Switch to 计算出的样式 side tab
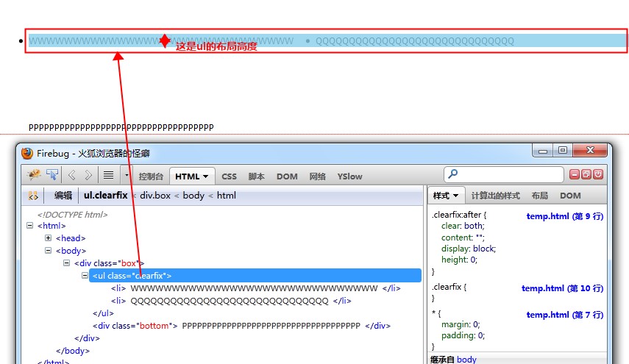The image size is (629, 364). click(x=495, y=196)
